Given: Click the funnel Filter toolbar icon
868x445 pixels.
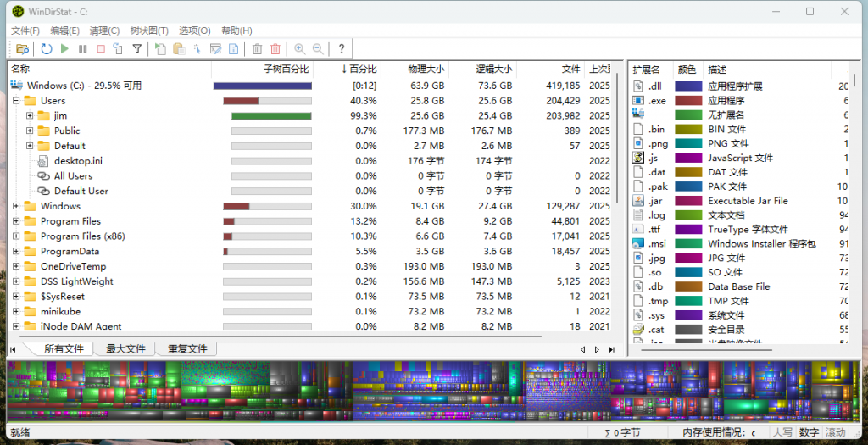Looking at the screenshot, I should point(136,48).
